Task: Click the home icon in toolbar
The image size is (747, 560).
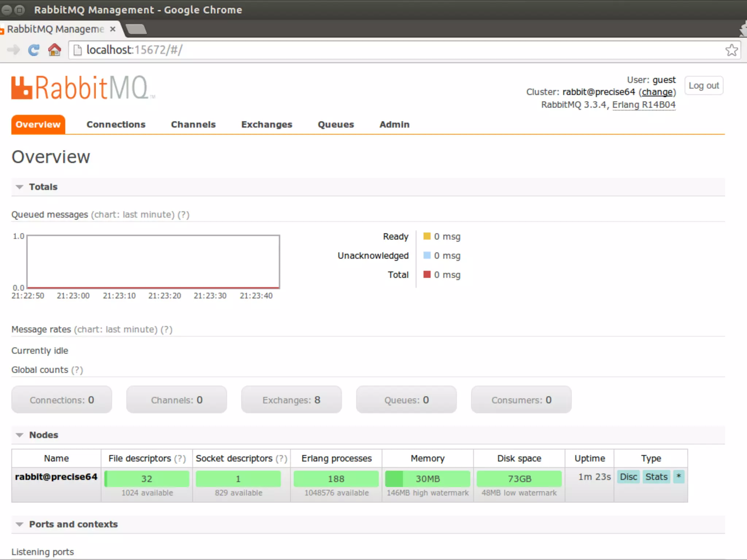Action: pyautogui.click(x=55, y=50)
